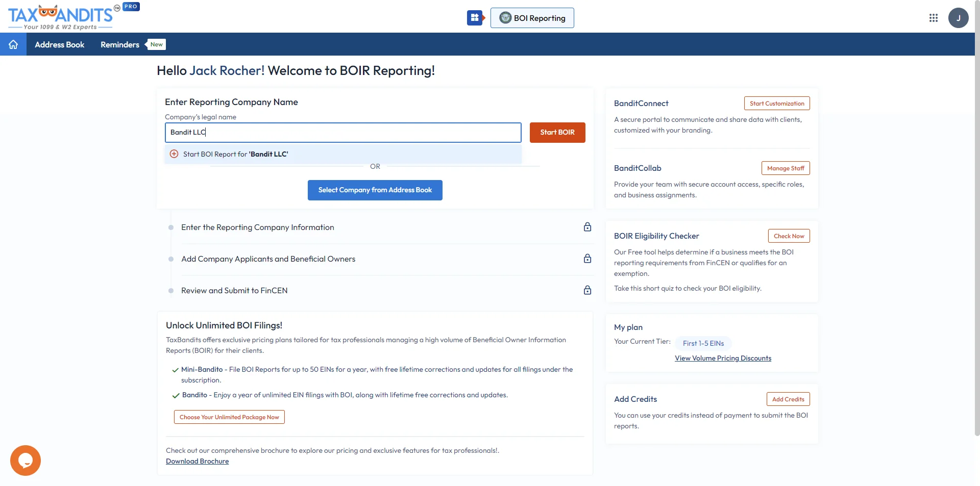Open the user profile avatar J

coord(959,18)
